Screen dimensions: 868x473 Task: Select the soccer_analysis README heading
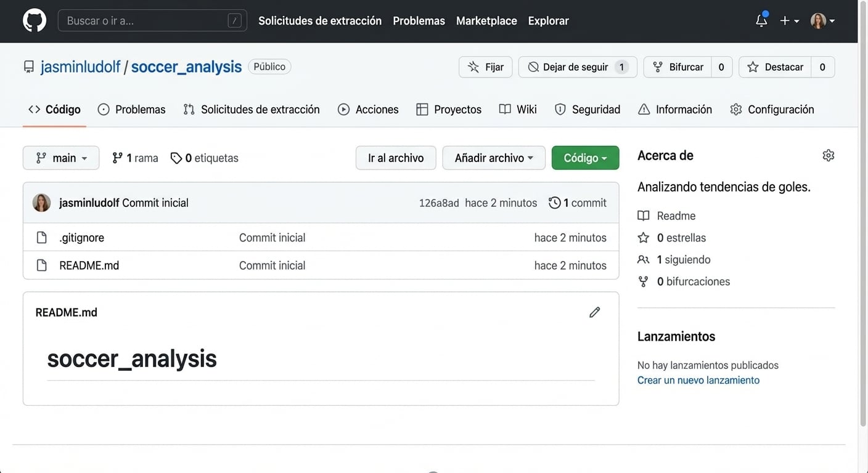coord(132,358)
